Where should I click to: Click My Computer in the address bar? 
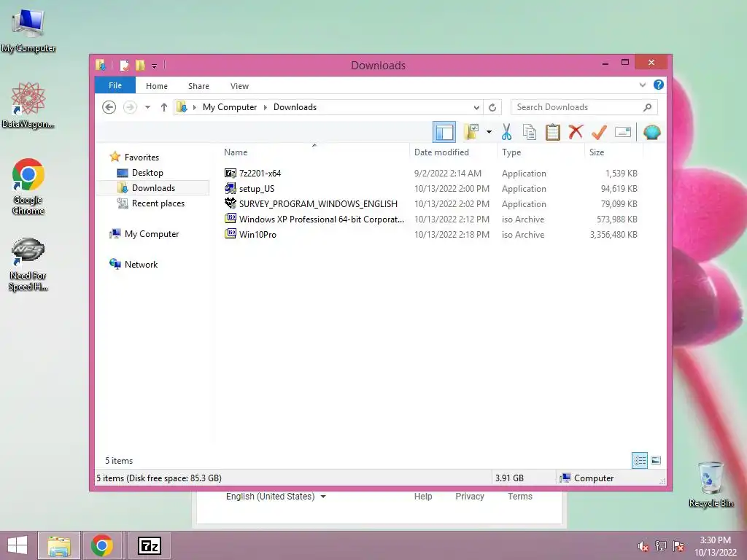click(x=230, y=107)
